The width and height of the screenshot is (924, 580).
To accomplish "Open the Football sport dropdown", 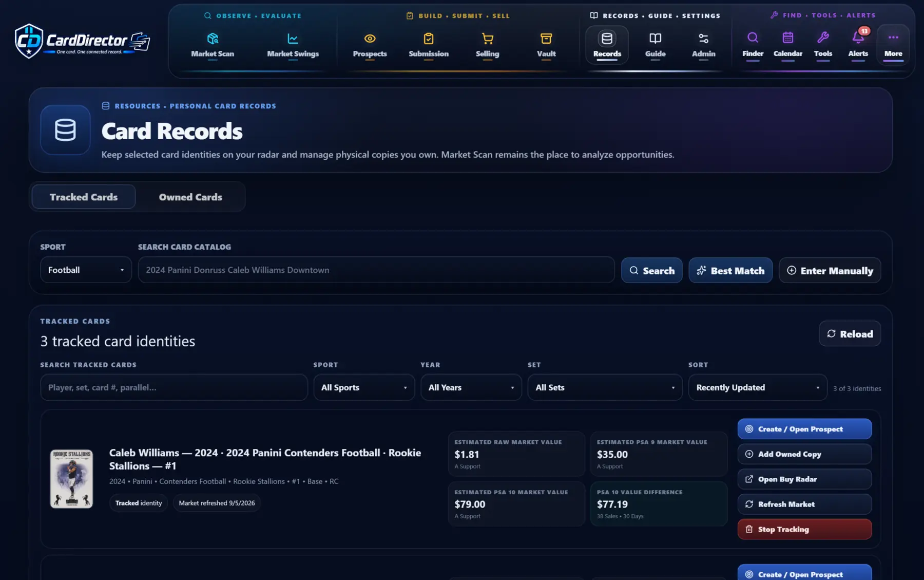I will [x=86, y=270].
